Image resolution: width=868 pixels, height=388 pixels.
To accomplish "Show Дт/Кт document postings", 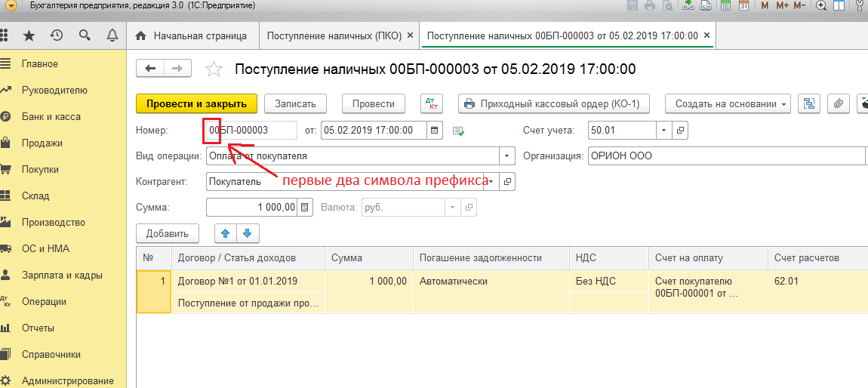I will [430, 104].
